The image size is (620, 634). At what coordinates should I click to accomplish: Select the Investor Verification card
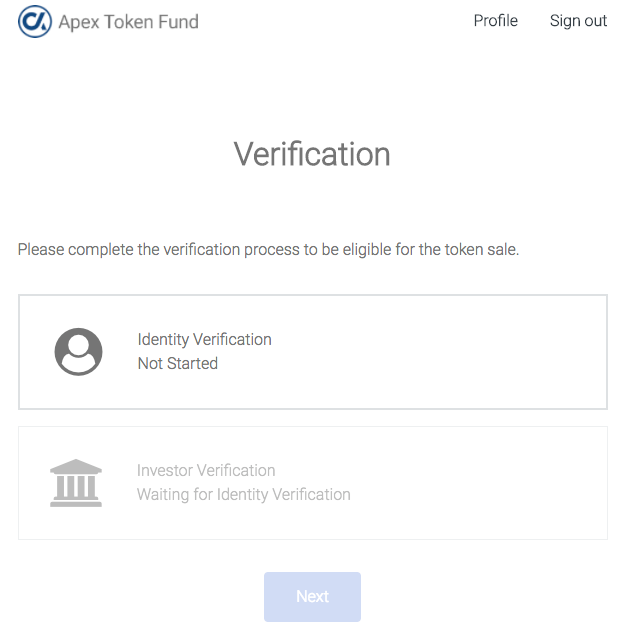pyautogui.click(x=312, y=483)
